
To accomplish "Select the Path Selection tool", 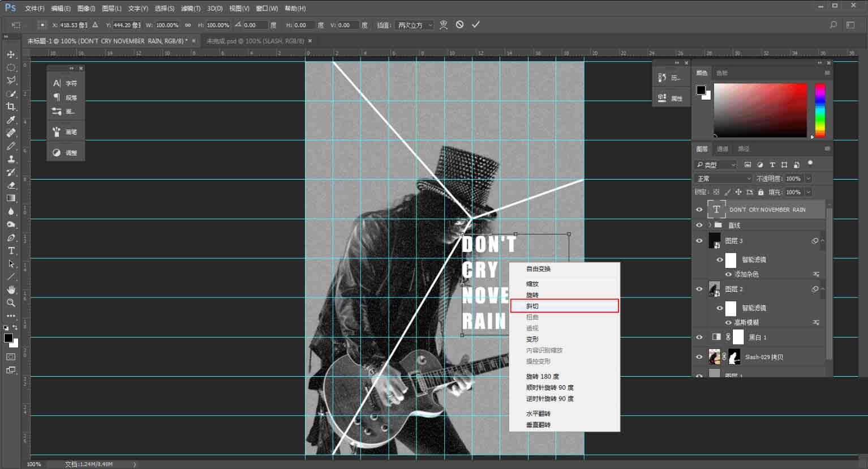I will pos(11,264).
